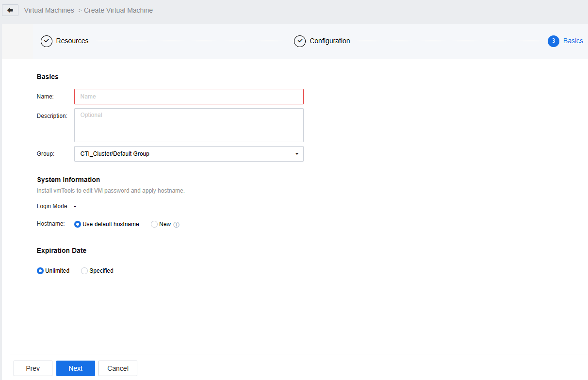
Task: Click the step 3 number circle
Action: [553, 41]
